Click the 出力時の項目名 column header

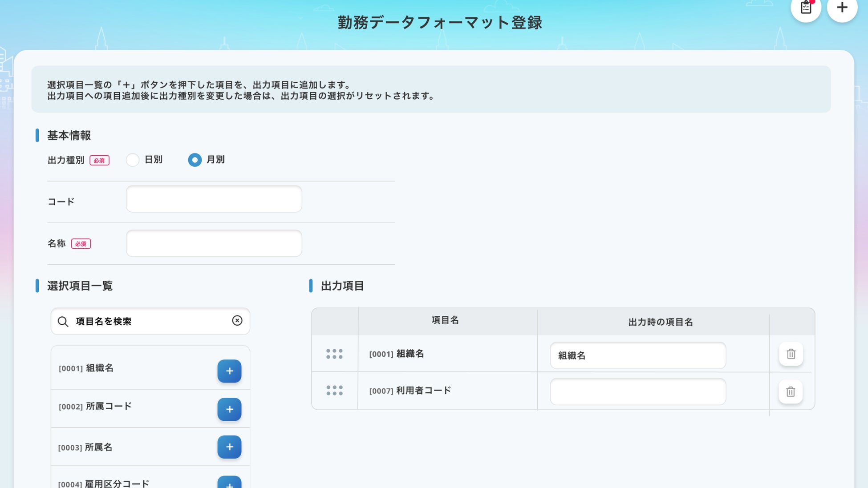pyautogui.click(x=660, y=322)
